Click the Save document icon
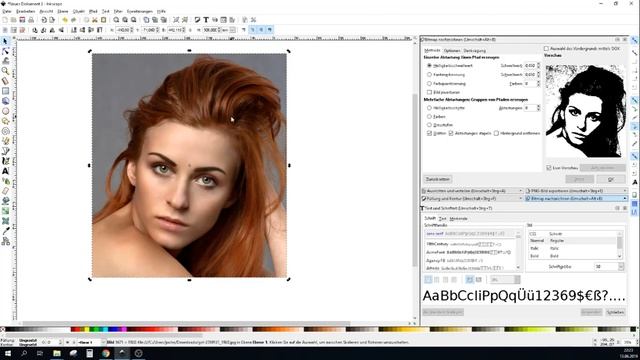The width and height of the screenshot is (640, 360). pos(22,20)
